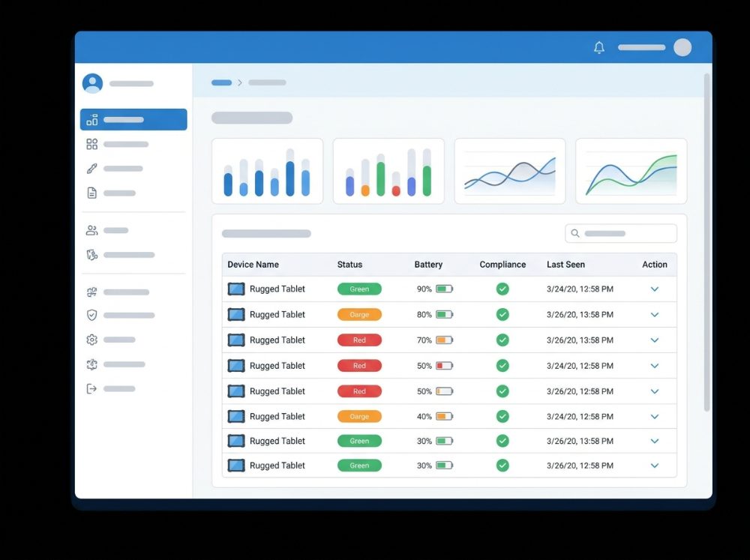The height and width of the screenshot is (560, 750).
Task: Click the orange battery icon next to 40%
Action: (x=444, y=417)
